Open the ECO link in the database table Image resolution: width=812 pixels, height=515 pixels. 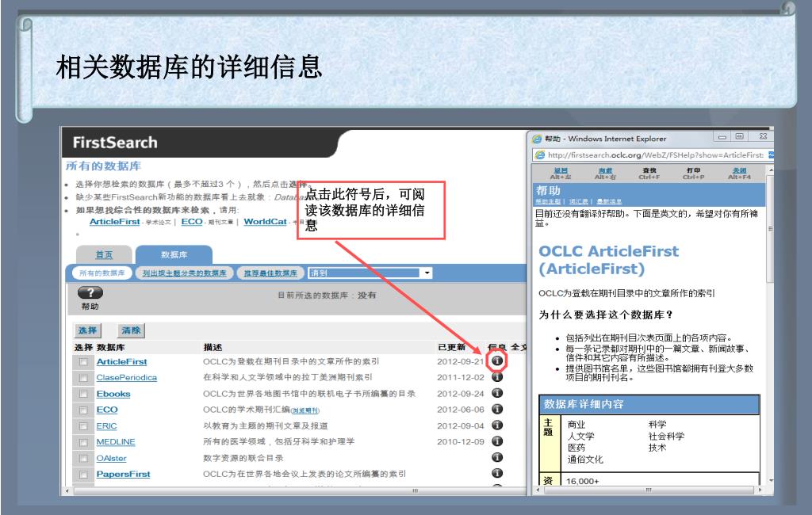(x=107, y=410)
